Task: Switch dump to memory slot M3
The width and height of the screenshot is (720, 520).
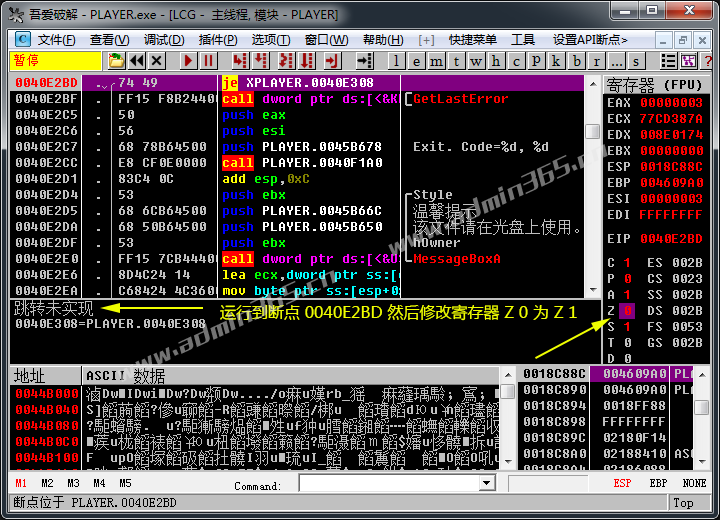Action: 73,483
